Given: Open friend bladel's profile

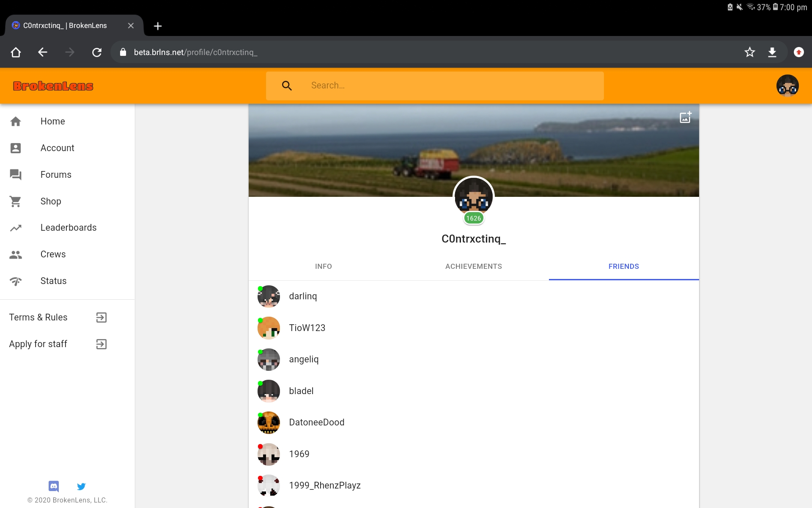Looking at the screenshot, I should pyautogui.click(x=474, y=391).
